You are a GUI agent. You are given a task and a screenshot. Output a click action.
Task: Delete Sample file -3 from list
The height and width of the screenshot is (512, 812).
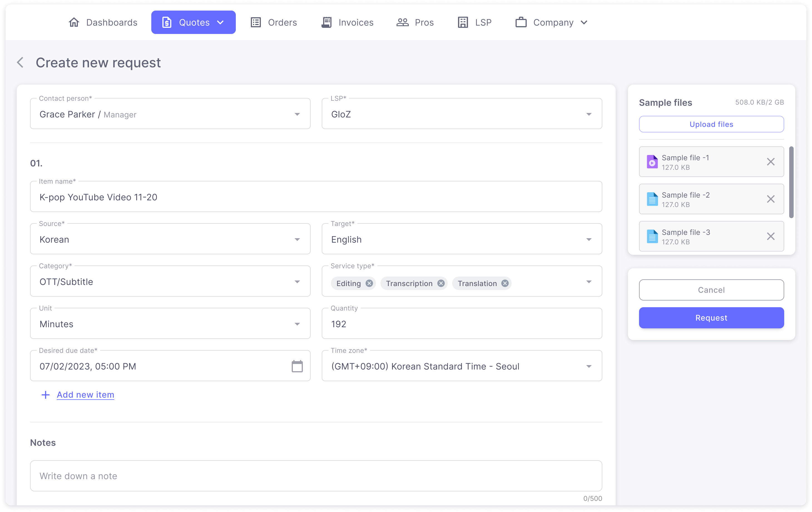pos(771,236)
